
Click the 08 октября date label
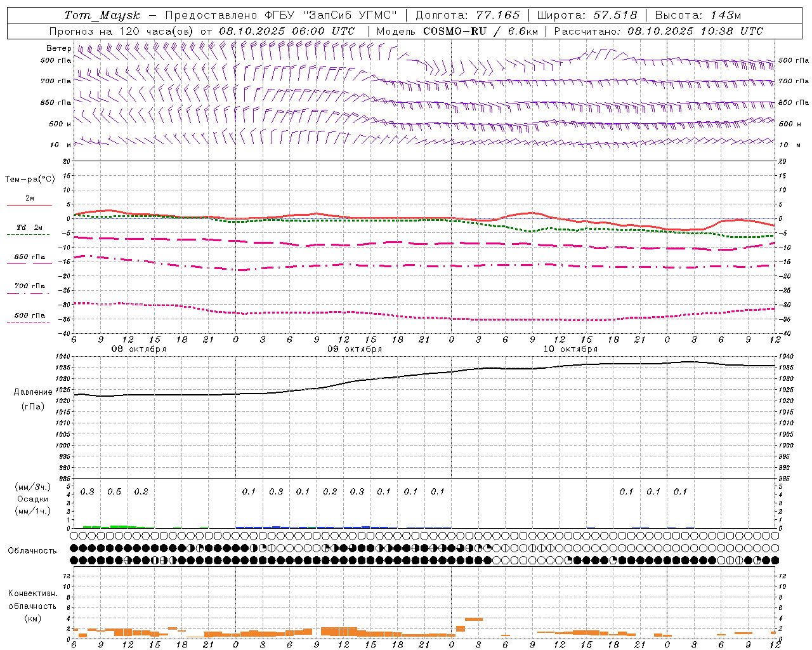139,349
